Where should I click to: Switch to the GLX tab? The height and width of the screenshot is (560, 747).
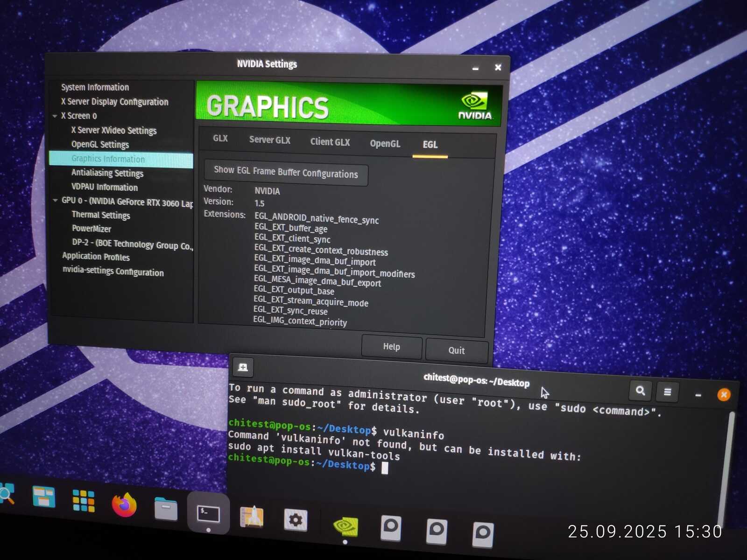pyautogui.click(x=220, y=138)
